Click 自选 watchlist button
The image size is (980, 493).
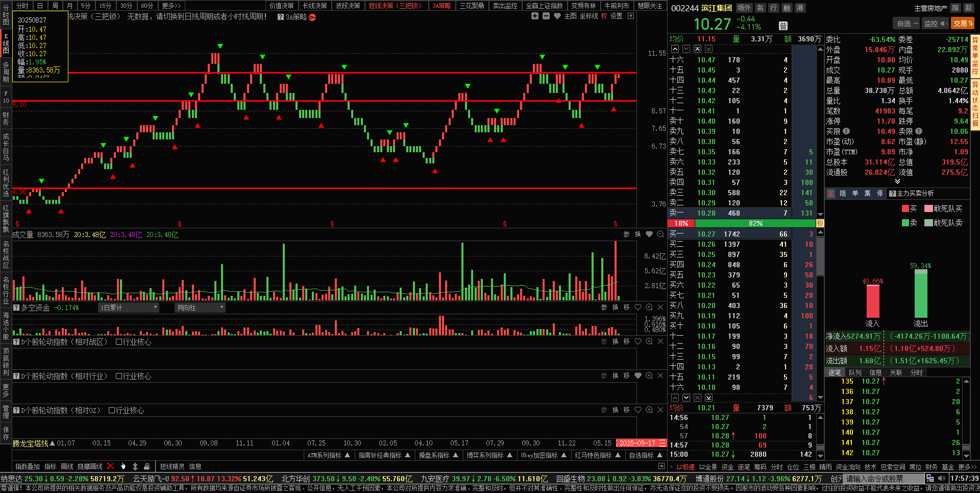point(906,23)
